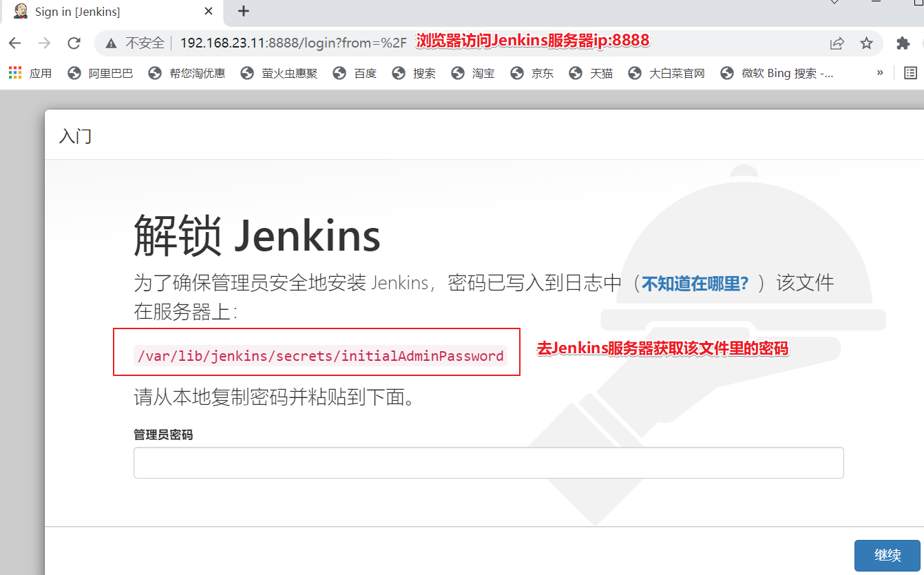Select the Sign in [Jenkins] tab
Screen dimensions: 924x575
click(x=114, y=12)
